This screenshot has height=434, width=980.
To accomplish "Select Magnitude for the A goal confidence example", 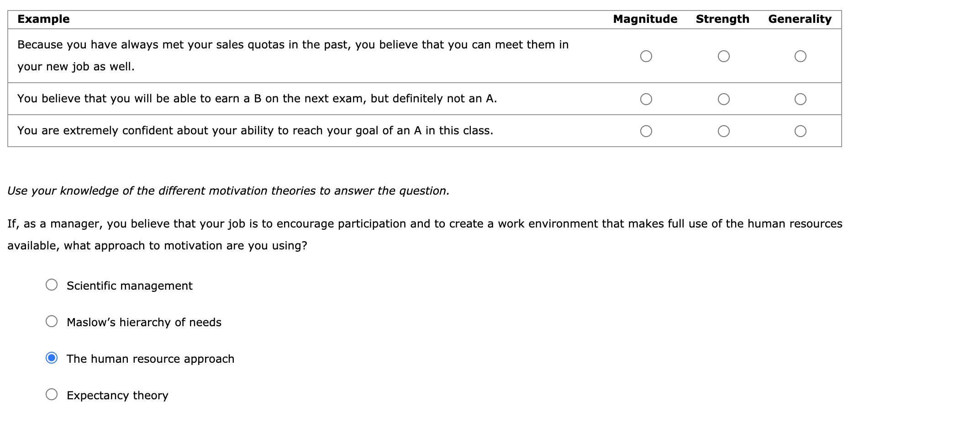I will [x=646, y=131].
